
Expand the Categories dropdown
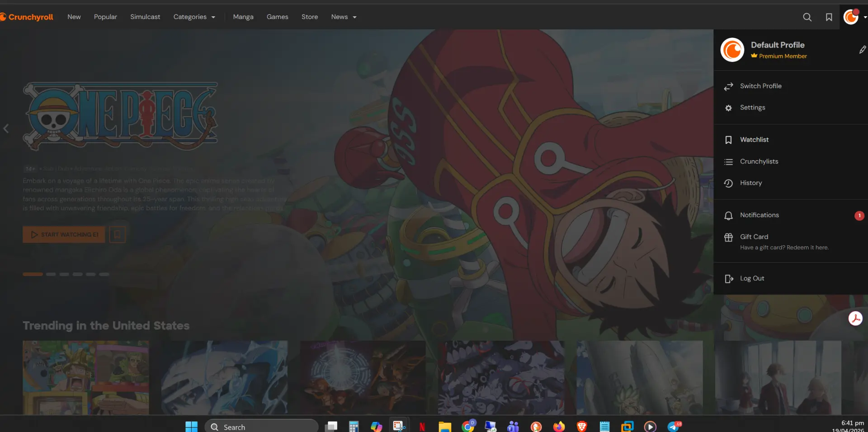(194, 17)
